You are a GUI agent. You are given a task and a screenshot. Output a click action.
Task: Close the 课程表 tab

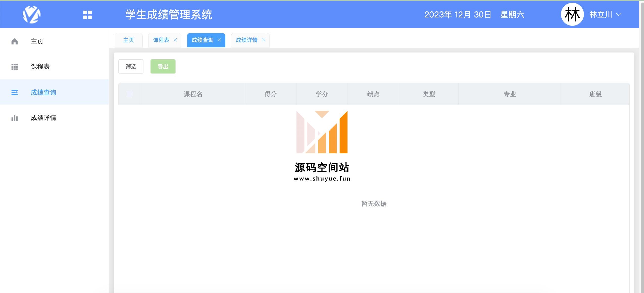pyautogui.click(x=175, y=40)
